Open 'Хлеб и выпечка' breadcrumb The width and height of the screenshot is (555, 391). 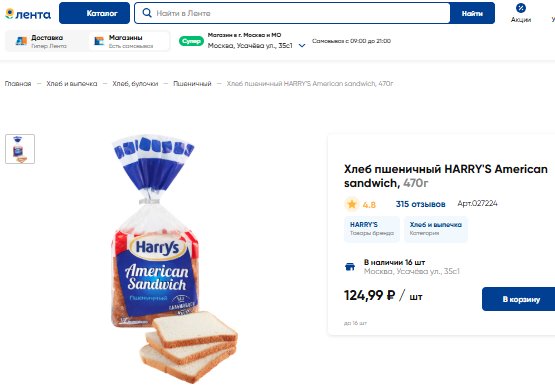(72, 84)
